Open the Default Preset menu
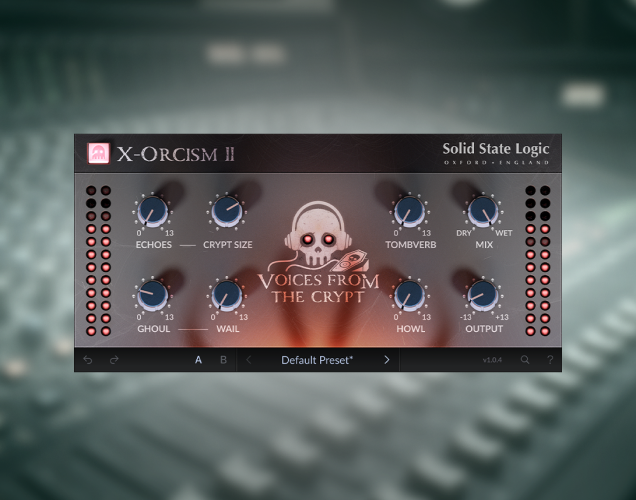 [317, 360]
